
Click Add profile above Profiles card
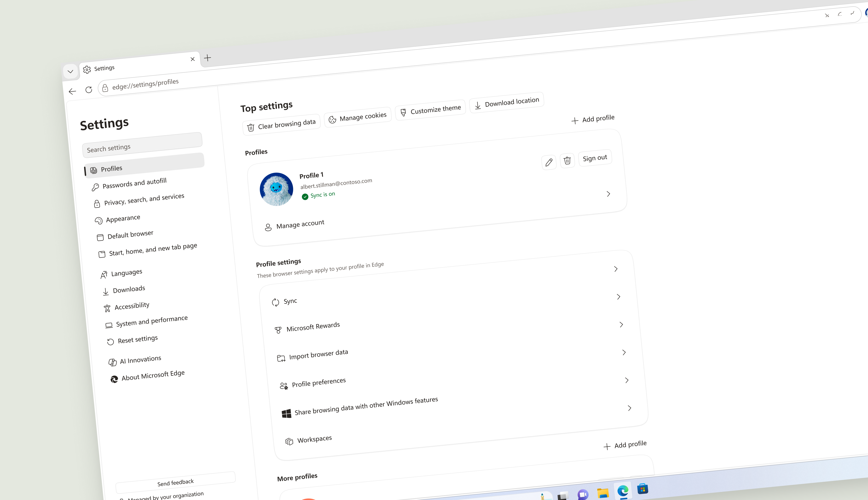(x=593, y=119)
